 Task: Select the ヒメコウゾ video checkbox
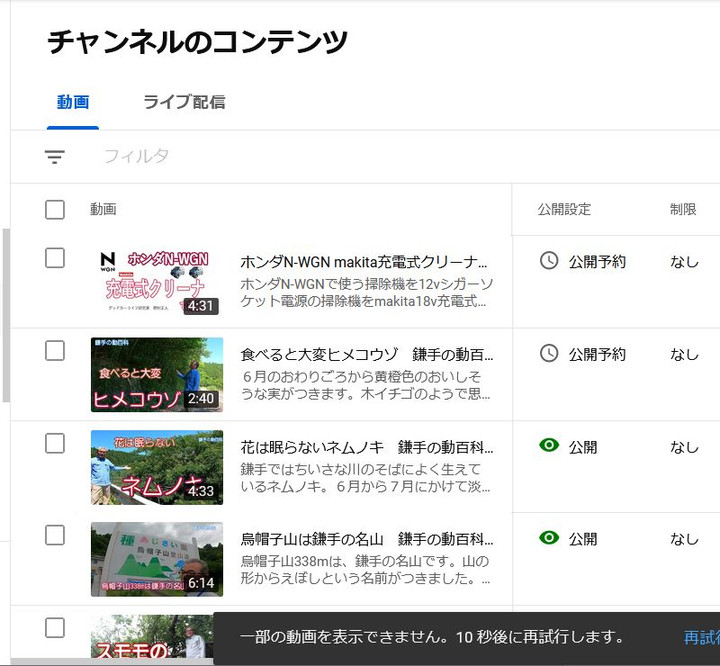pyautogui.click(x=55, y=350)
